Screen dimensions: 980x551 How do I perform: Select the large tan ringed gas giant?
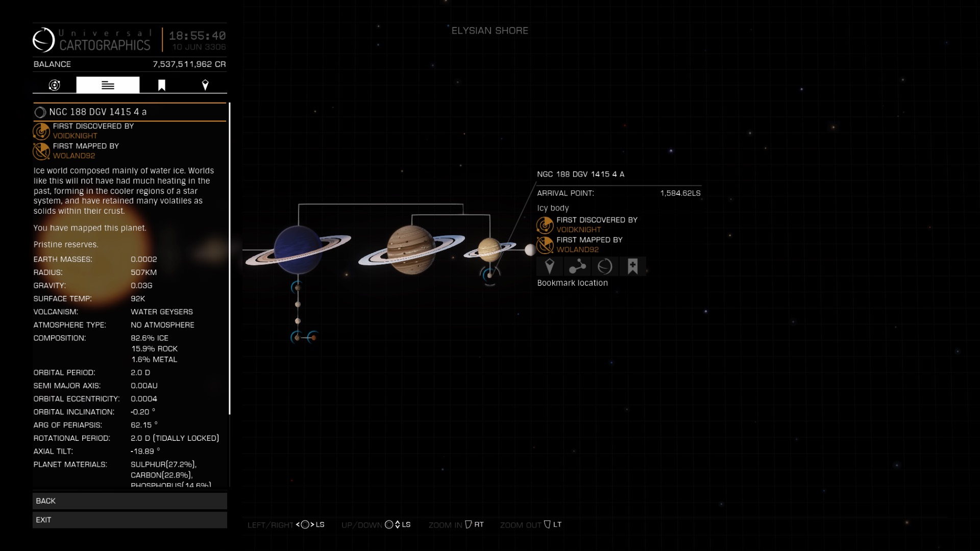411,250
